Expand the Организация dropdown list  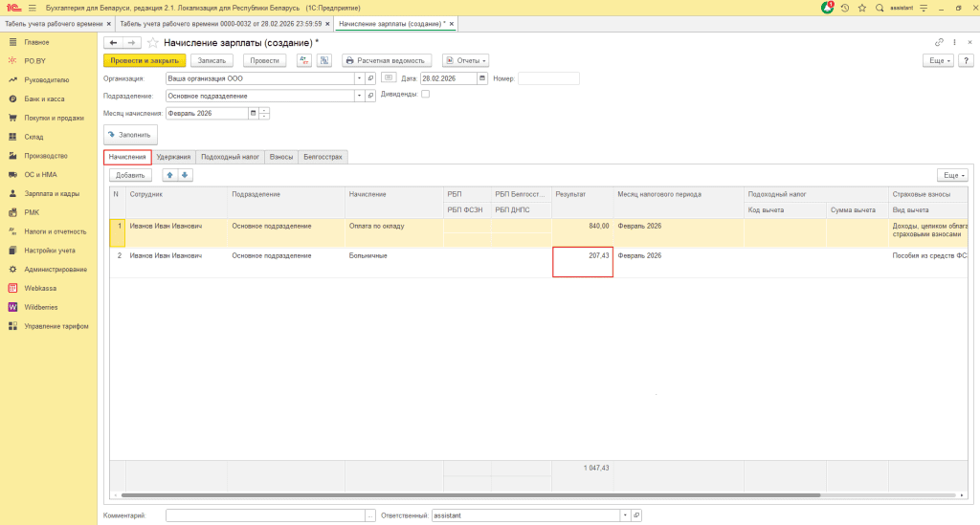point(359,78)
